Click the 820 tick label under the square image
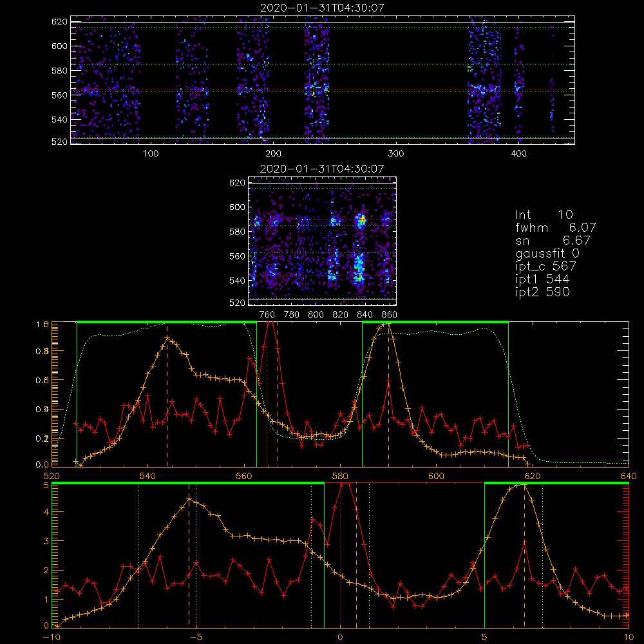Viewport: 644px width, 644px height. click(341, 315)
